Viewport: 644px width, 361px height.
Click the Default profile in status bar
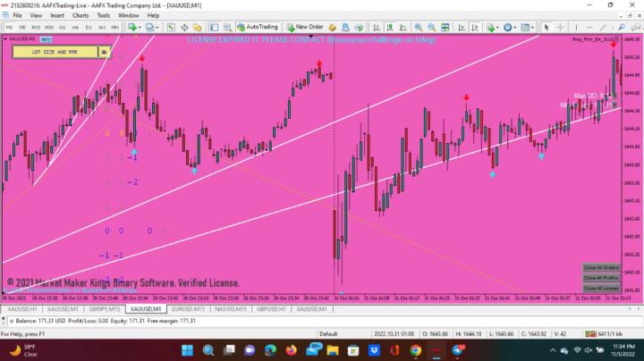(x=328, y=334)
